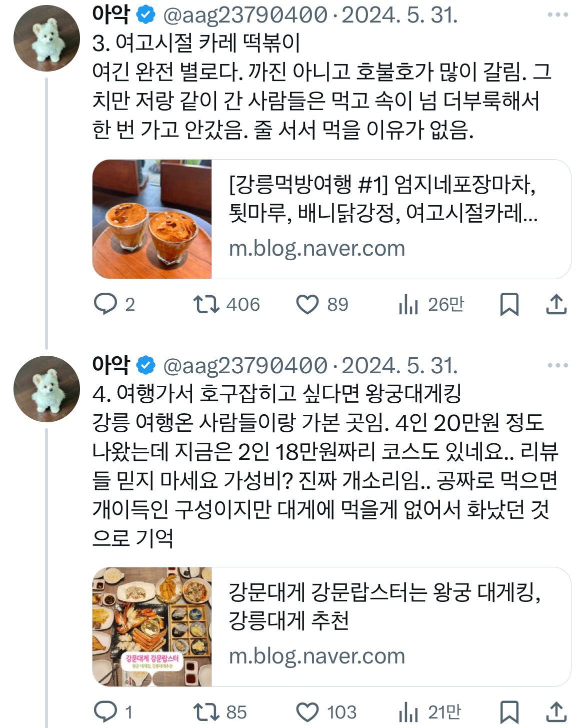
Task: Open more options for 카레 떡볶이 tweet
Action: 557,15
